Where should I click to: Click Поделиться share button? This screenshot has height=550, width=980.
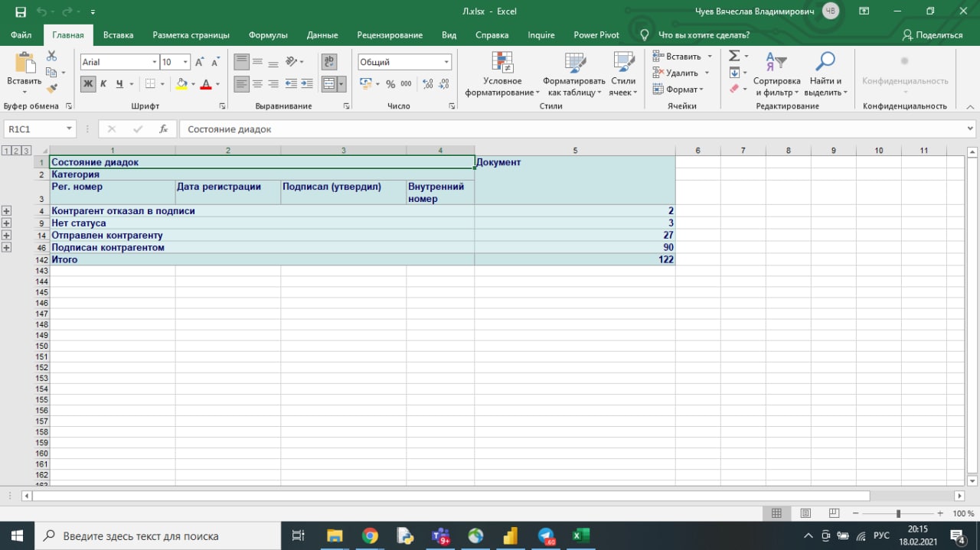(933, 34)
